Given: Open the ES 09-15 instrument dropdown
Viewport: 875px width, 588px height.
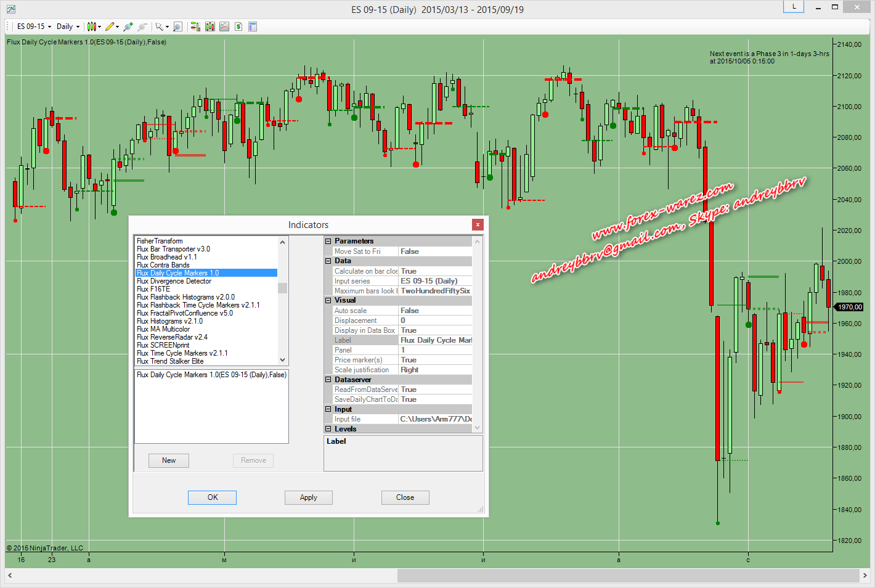Looking at the screenshot, I should [x=34, y=27].
